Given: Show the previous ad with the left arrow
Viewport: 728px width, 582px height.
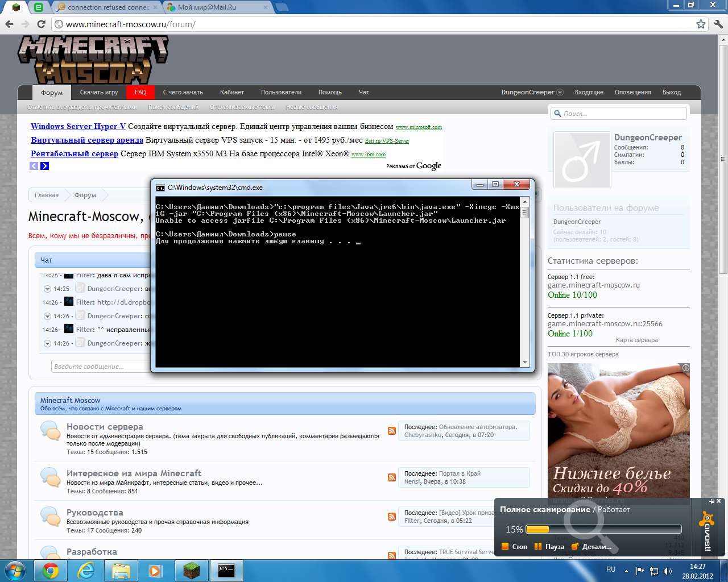Looking at the screenshot, I should pyautogui.click(x=34, y=166).
